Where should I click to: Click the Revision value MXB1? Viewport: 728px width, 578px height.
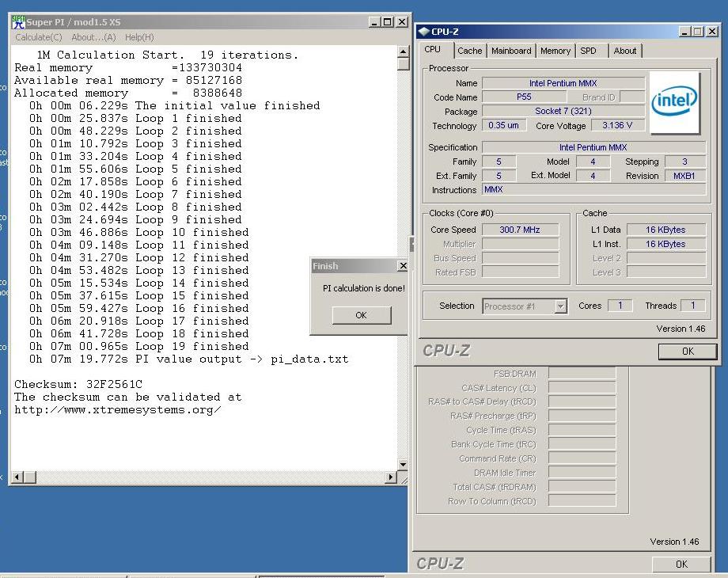coord(684,176)
